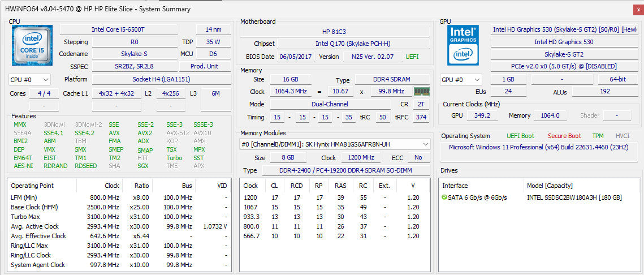
Task: Click the Secure Boot status label
Action: (564, 136)
